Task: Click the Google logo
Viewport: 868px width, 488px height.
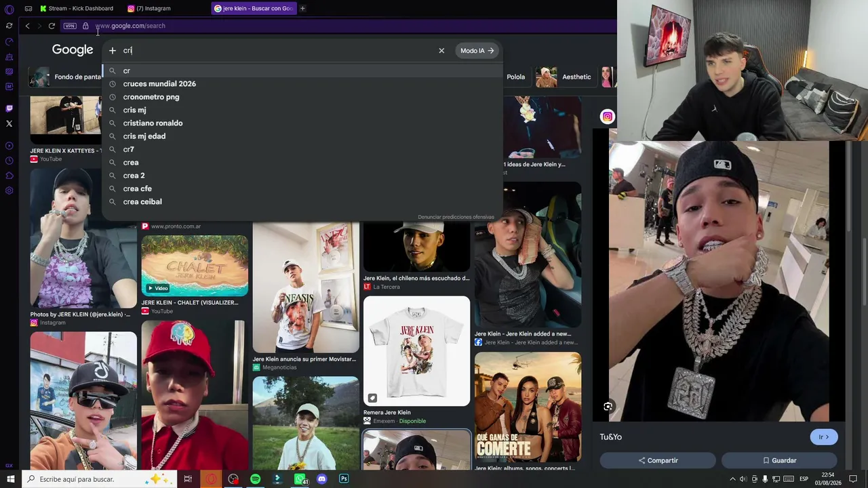Action: tap(73, 50)
